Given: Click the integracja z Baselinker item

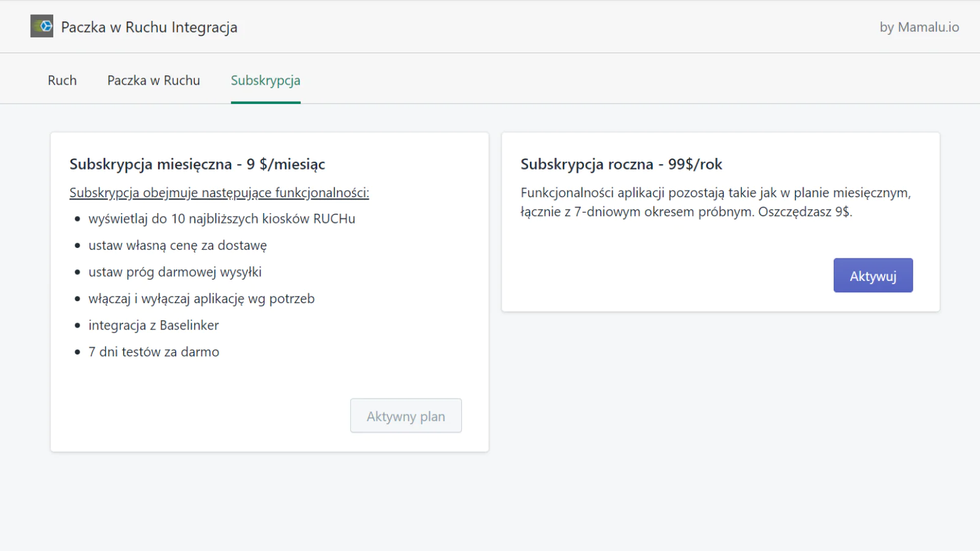Looking at the screenshot, I should pos(153,326).
